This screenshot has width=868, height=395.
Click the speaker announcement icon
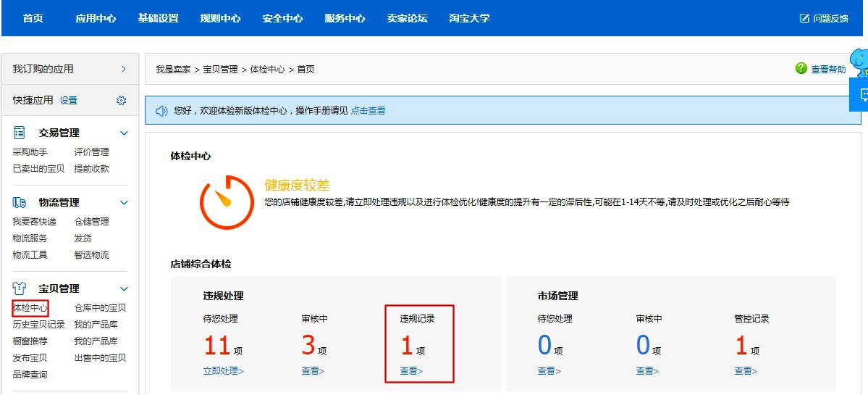tap(161, 111)
